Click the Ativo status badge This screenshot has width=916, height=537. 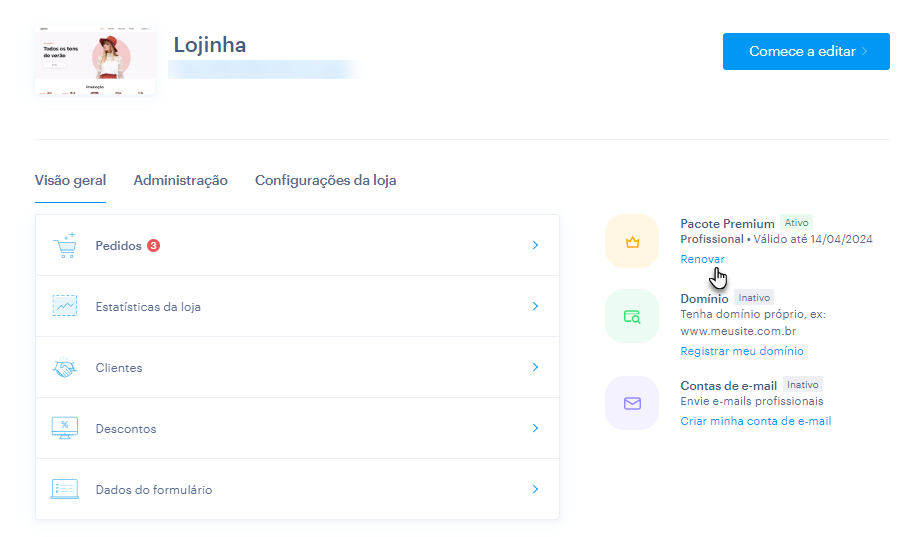point(796,223)
